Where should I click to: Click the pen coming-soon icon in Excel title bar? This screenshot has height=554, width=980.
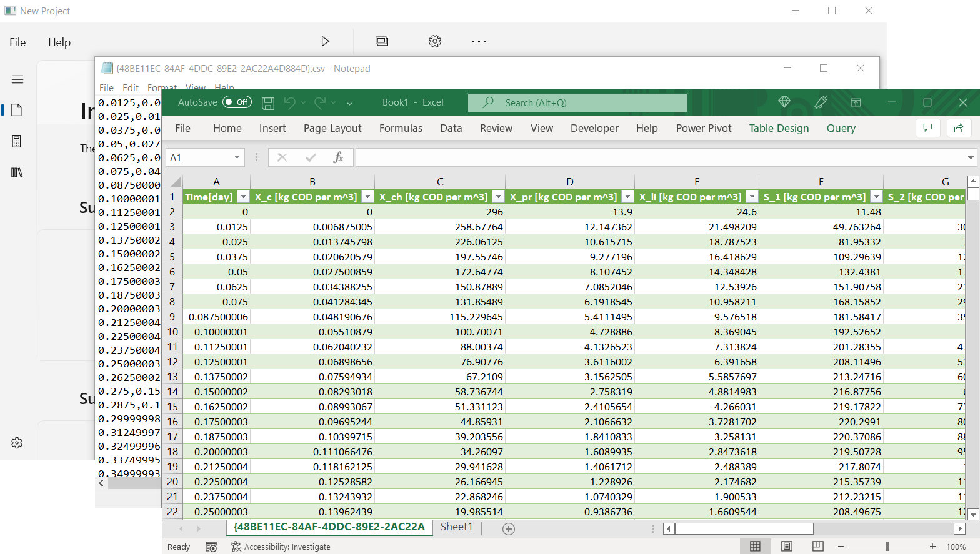(x=821, y=102)
